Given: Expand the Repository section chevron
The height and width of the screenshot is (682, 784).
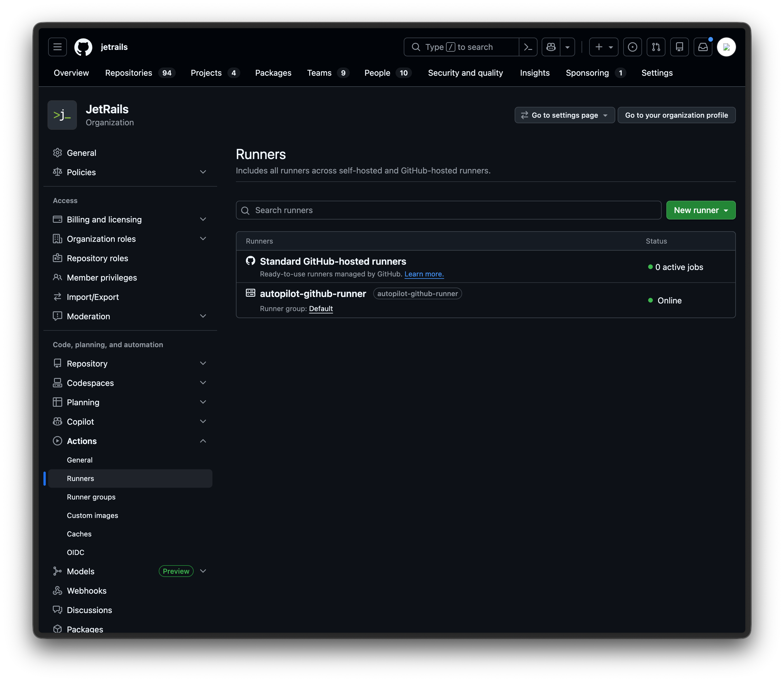Looking at the screenshot, I should [x=203, y=364].
